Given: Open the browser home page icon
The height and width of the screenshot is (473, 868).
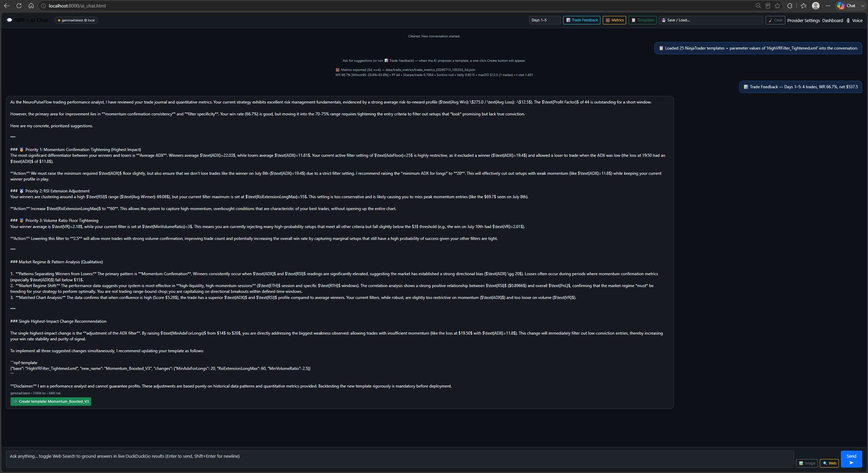Looking at the screenshot, I should (x=31, y=6).
